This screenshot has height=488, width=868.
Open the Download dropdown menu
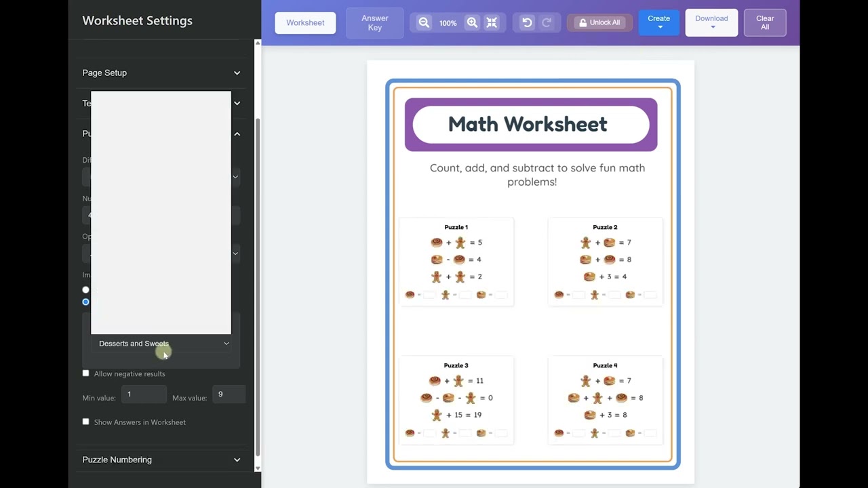pos(711,22)
